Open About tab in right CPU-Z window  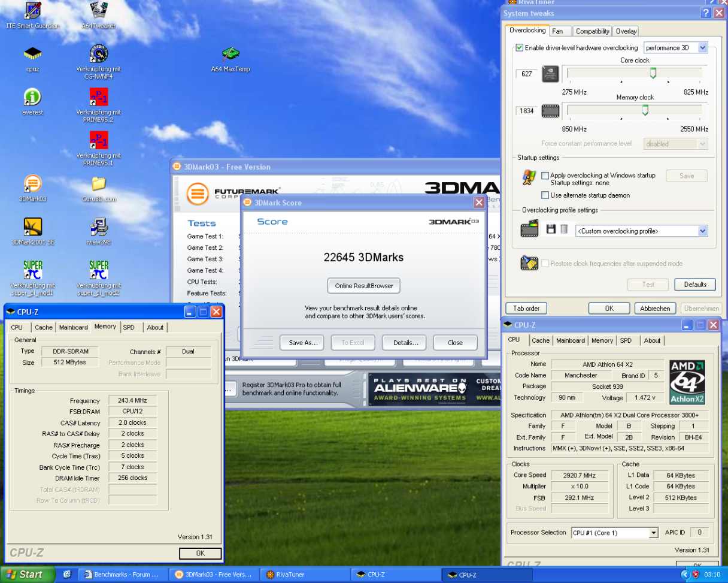click(x=652, y=340)
